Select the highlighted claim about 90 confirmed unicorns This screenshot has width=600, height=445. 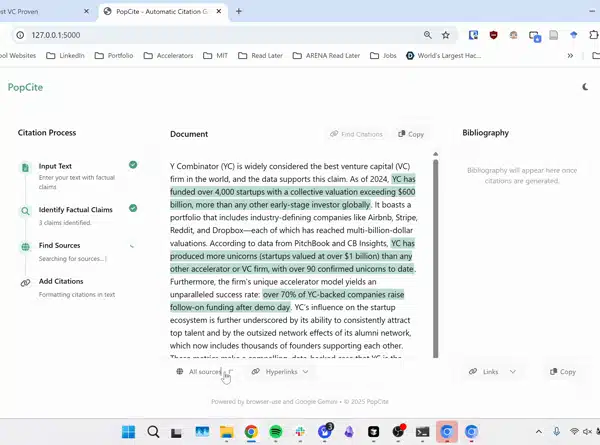(x=293, y=256)
